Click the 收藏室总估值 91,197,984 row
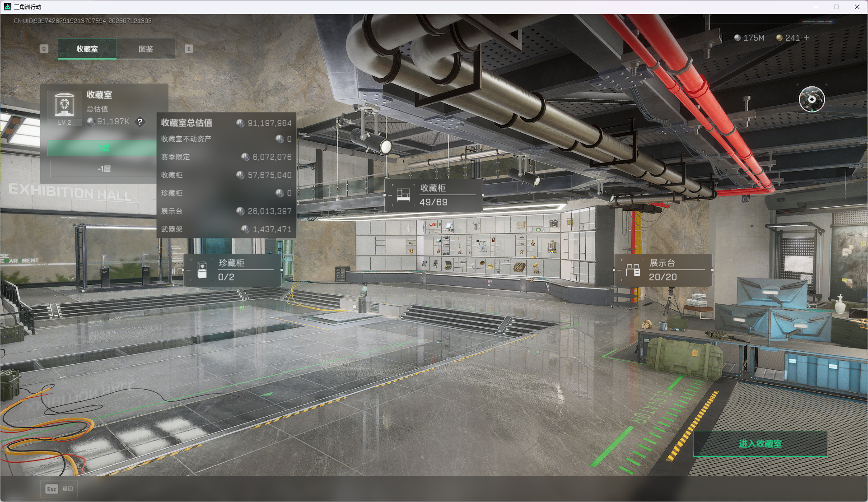This screenshot has width=868, height=502. (x=226, y=123)
